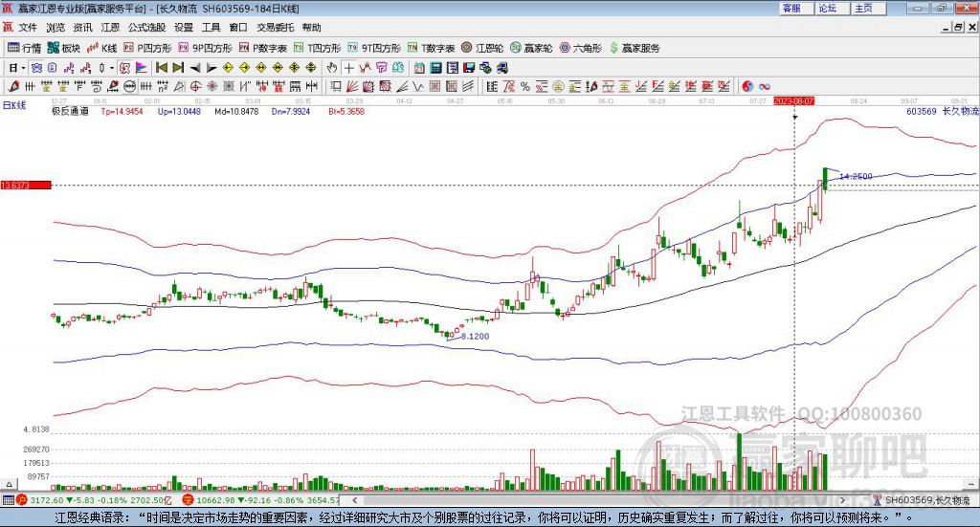The width and height of the screenshot is (980, 527).
Task: Select the hand pan tool
Action: pyautogui.click(x=332, y=68)
